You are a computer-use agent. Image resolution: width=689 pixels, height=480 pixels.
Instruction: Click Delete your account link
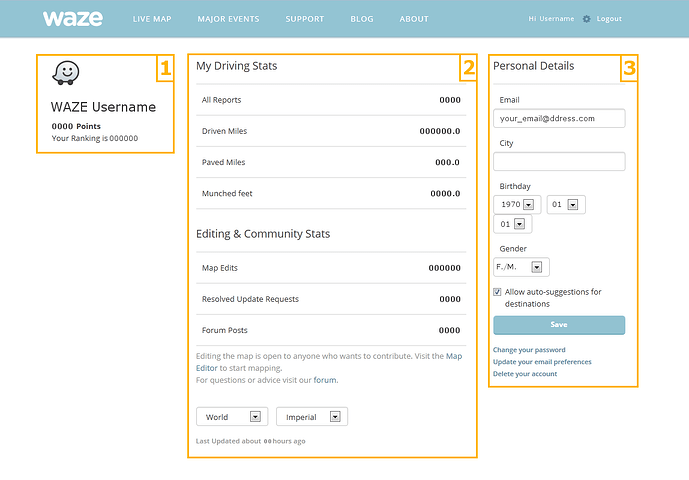coord(525,374)
